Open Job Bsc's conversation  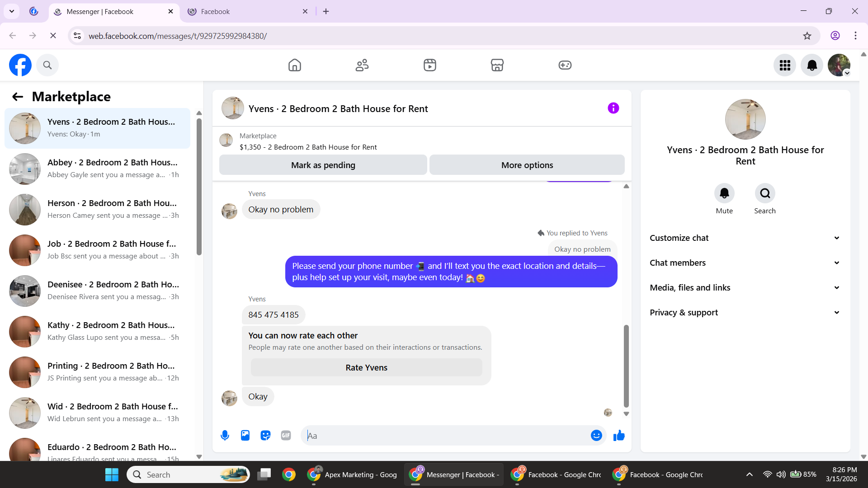pos(97,250)
